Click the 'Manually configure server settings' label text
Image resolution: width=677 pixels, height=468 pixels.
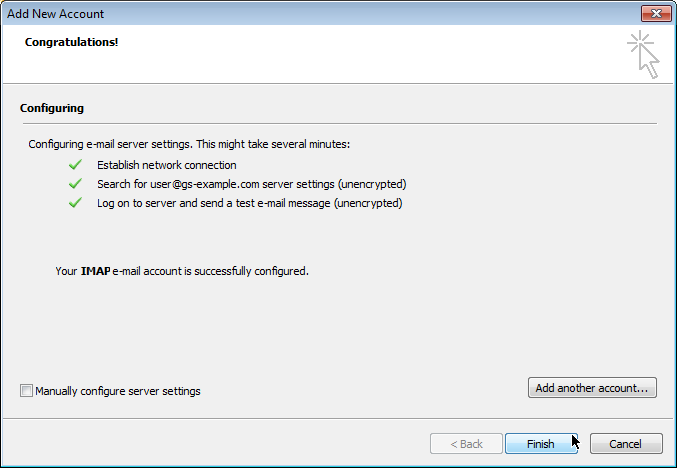[x=118, y=391]
